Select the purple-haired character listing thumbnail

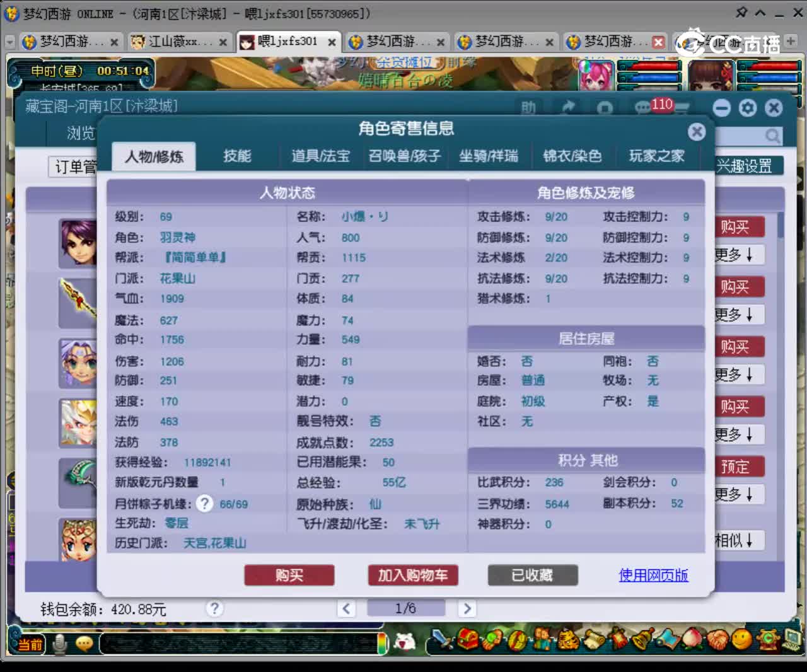79,244
